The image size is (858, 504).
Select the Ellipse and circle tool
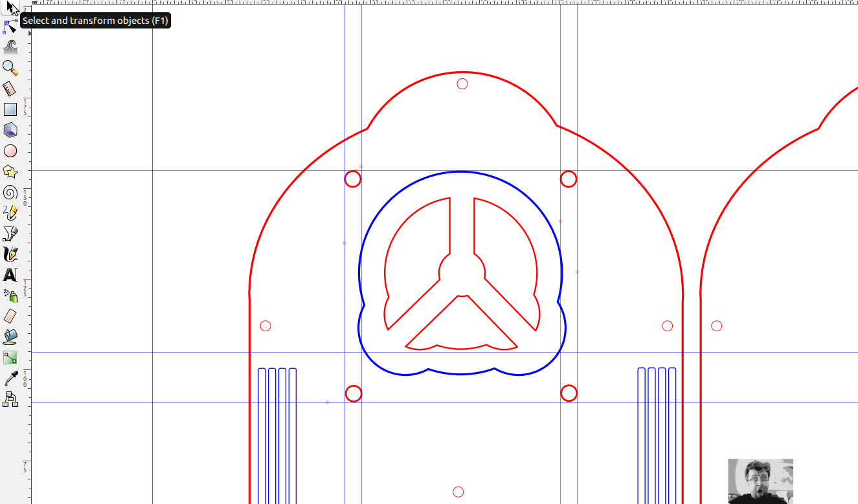click(10, 151)
